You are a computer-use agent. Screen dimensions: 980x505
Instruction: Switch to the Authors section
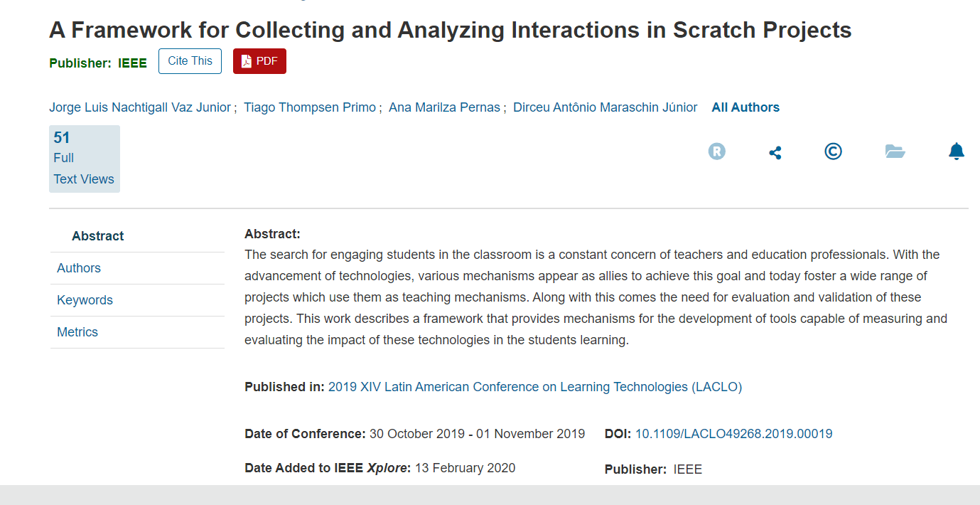tap(79, 268)
